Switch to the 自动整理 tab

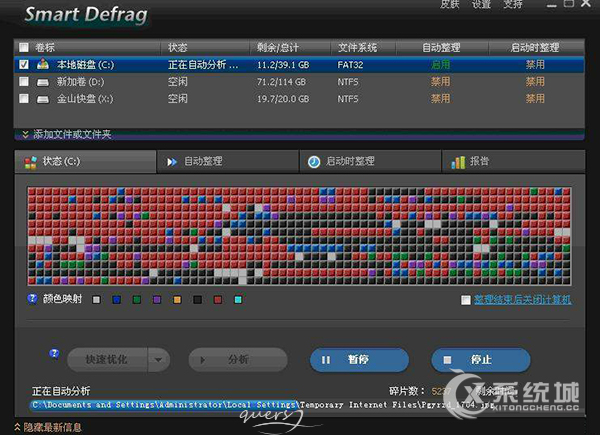(x=228, y=161)
